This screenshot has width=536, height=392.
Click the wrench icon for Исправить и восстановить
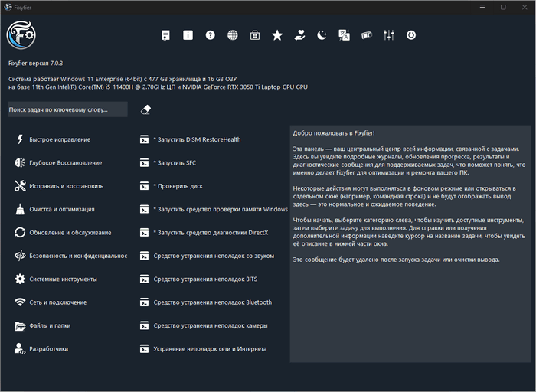(x=20, y=186)
